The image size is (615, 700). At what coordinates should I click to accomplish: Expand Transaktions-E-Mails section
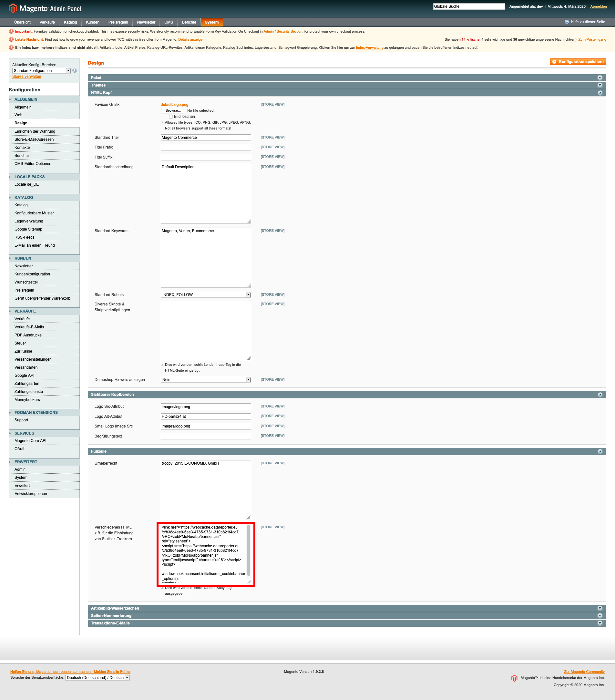(600, 623)
